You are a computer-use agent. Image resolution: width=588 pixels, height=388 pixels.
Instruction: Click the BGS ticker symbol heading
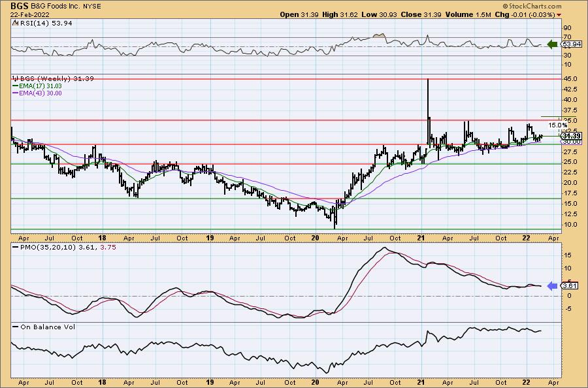pos(19,6)
